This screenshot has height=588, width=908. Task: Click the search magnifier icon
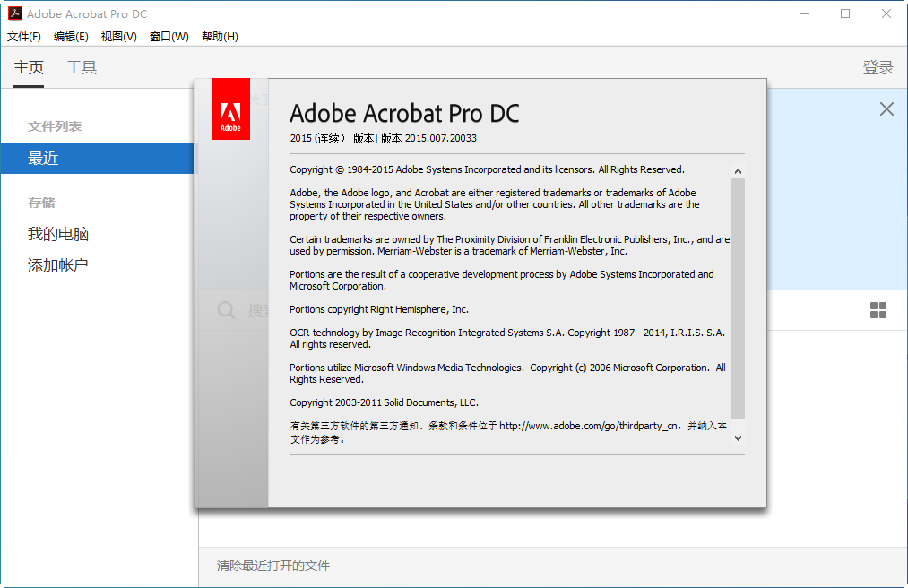point(226,310)
